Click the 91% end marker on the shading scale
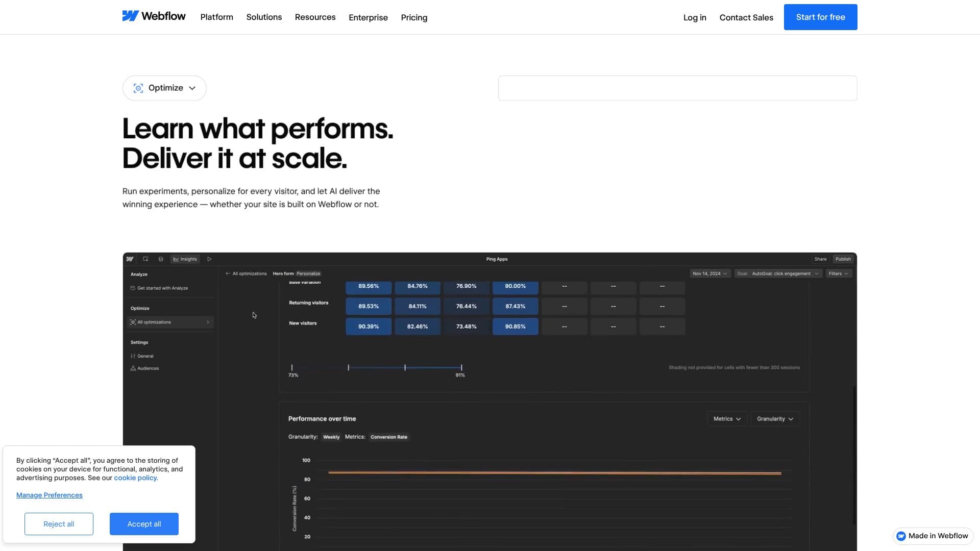The width and height of the screenshot is (980, 551). pyautogui.click(x=461, y=367)
